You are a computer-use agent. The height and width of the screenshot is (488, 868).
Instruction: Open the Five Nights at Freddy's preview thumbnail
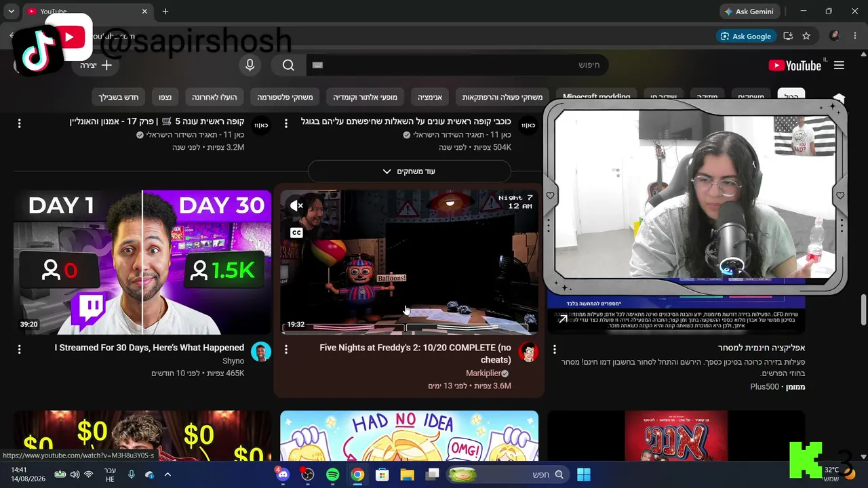pyautogui.click(x=409, y=262)
